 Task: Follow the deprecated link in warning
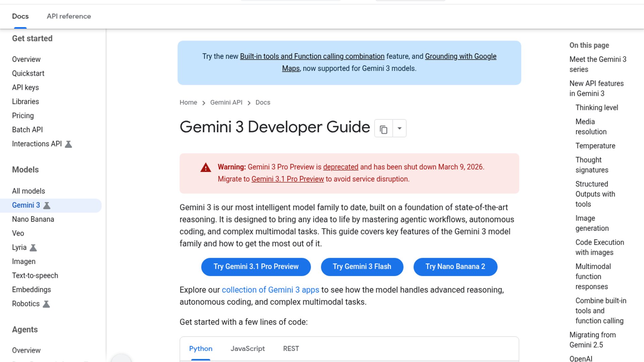tap(340, 167)
